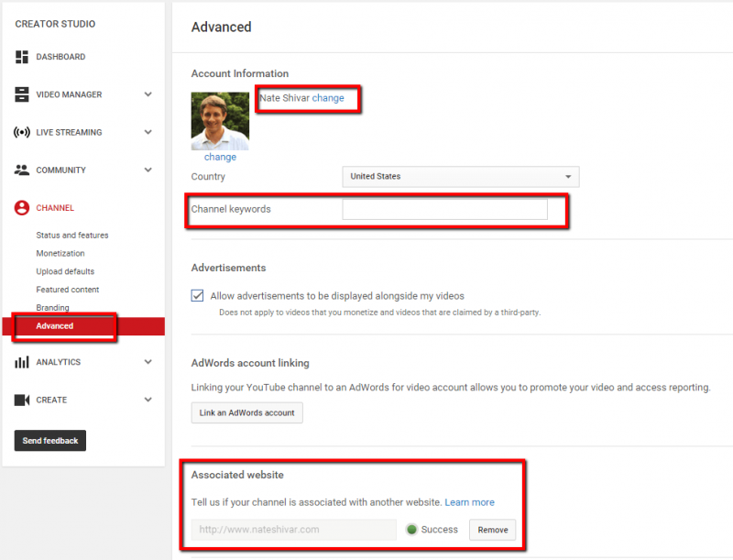Go to Status and features
This screenshot has width=733, height=560.
tap(72, 236)
